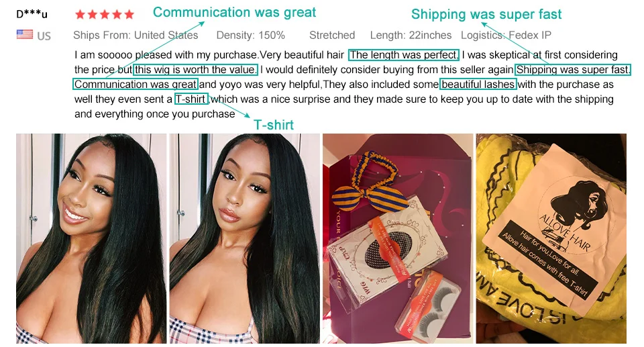The width and height of the screenshot is (644, 347).
Task: Open the lashes and wig cap photo
Action: coord(398,238)
